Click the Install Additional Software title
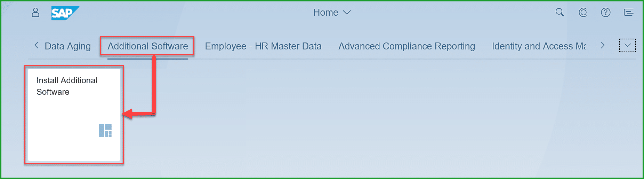Viewport: 644px width, 179px height. [x=67, y=86]
